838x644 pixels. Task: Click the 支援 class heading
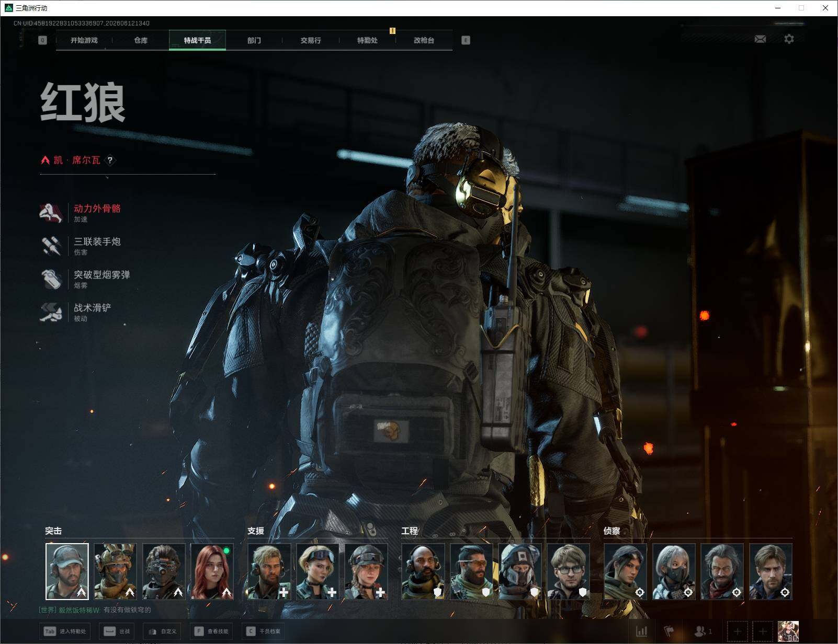coord(256,531)
